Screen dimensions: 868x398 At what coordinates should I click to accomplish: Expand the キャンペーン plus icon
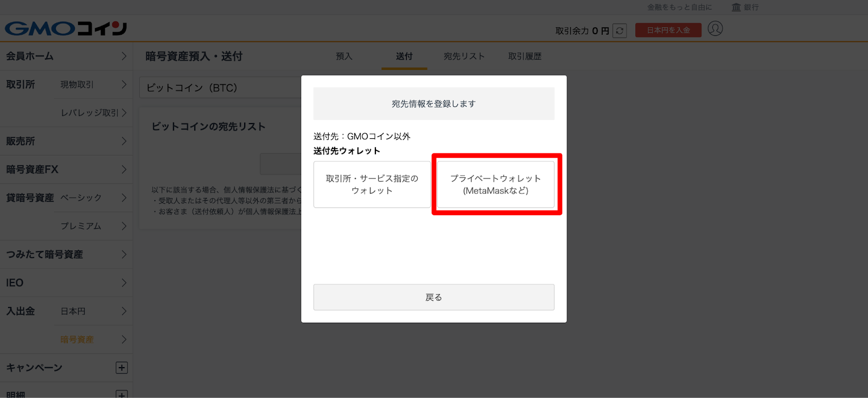coord(122,368)
